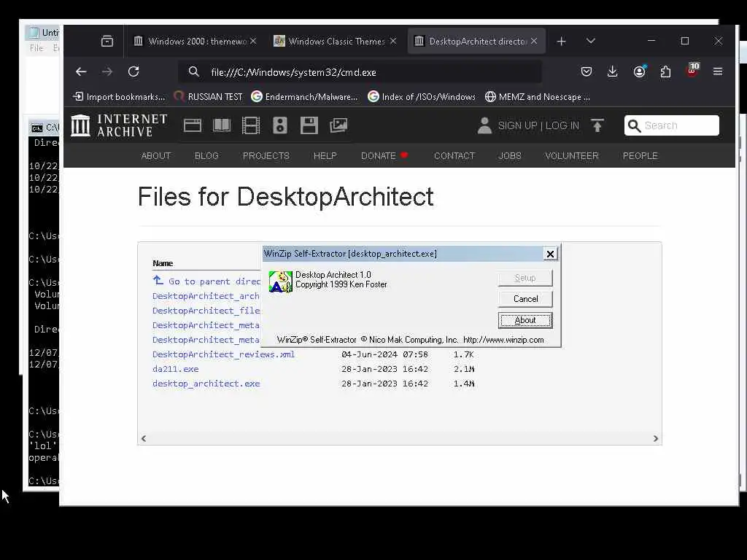Open the VOLUNTEER menu item
The height and width of the screenshot is (560, 747).
coord(572,156)
